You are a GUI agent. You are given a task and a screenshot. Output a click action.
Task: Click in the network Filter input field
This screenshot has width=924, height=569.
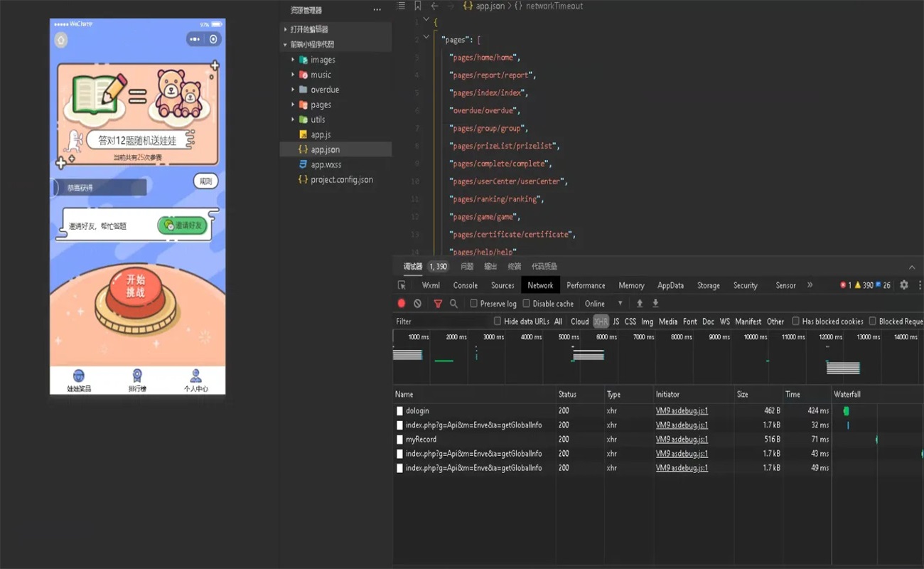point(441,321)
